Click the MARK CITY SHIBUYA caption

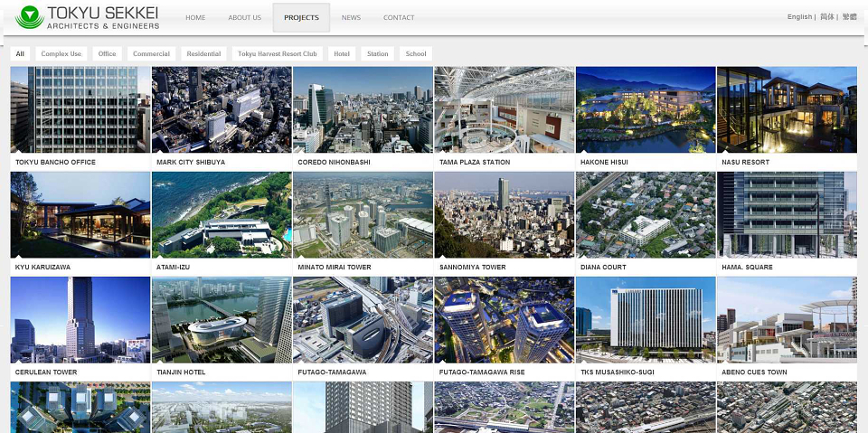[x=191, y=162]
